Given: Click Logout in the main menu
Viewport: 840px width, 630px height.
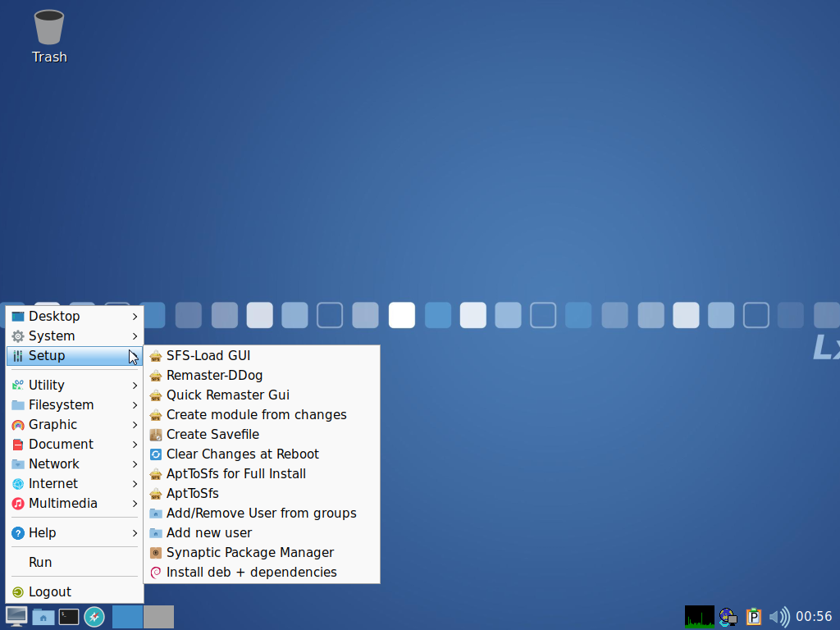Looking at the screenshot, I should tap(49, 591).
